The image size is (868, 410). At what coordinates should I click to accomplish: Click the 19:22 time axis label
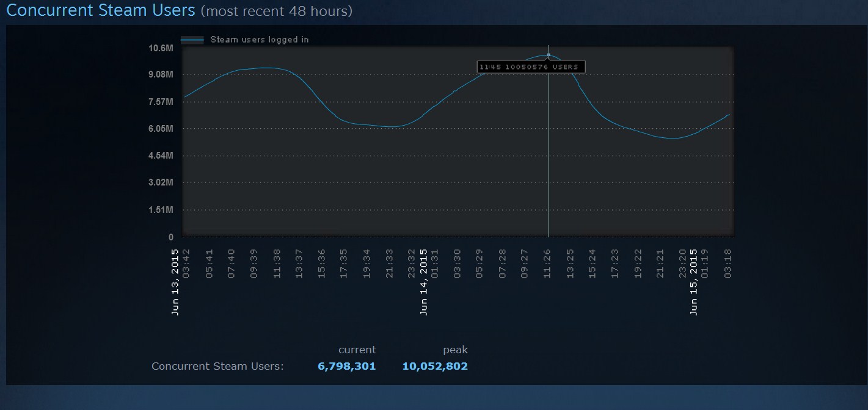[638, 263]
